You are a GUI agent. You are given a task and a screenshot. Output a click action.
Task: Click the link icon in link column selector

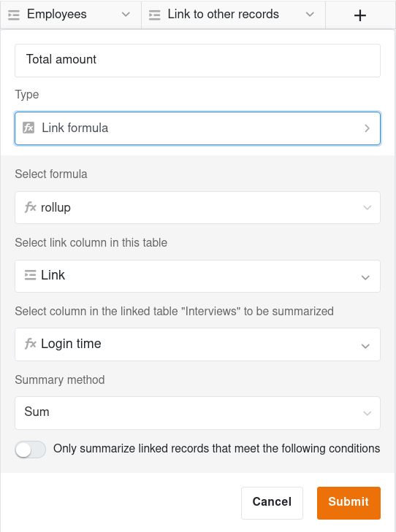[30, 275]
